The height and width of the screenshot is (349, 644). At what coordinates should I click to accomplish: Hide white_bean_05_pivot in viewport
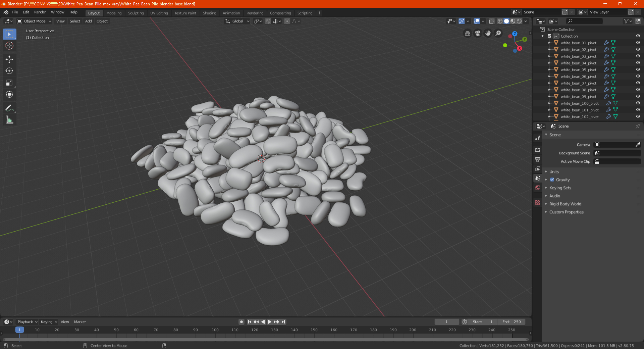click(638, 69)
